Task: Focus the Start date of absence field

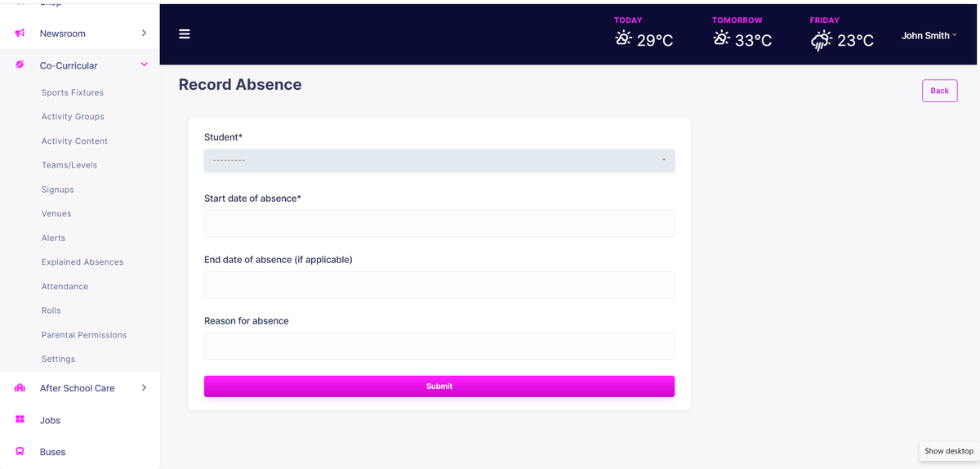Action: (x=439, y=224)
